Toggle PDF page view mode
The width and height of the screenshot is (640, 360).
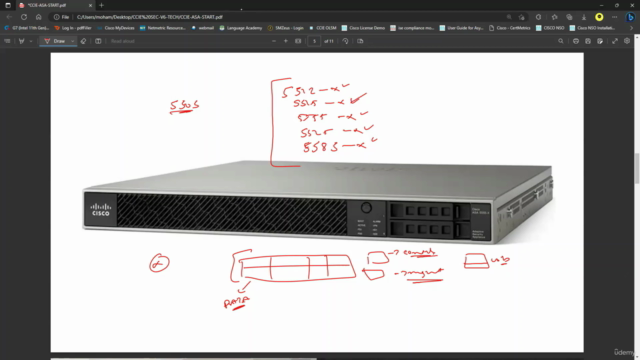360,41
